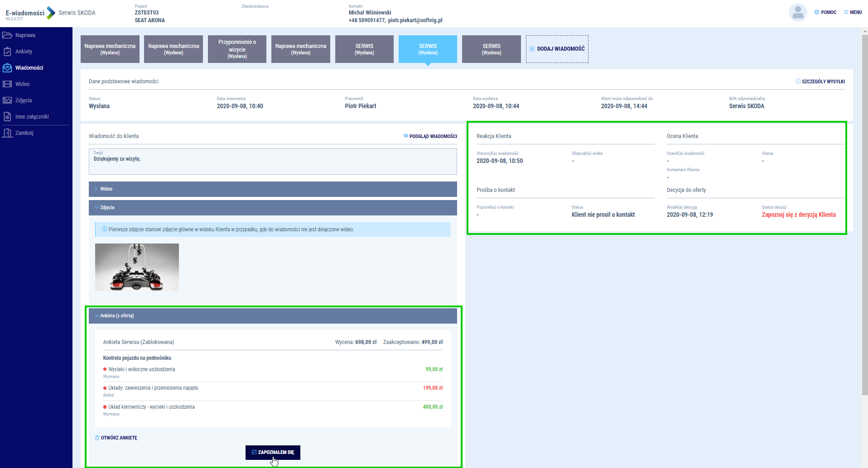Screen dimensions: 868x468
Task: Select the first Naprawa mechaniczna tab
Action: (110, 49)
